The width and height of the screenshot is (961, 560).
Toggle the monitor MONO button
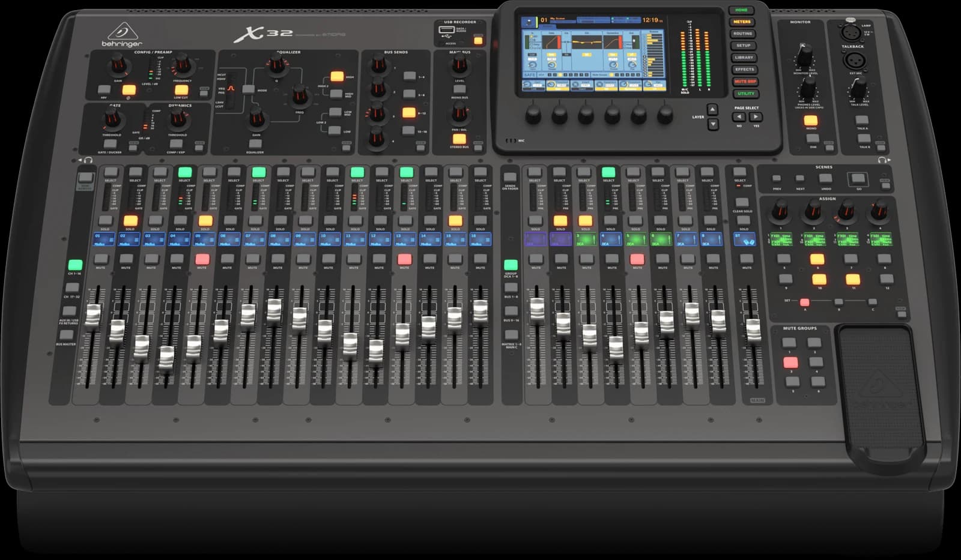(810, 120)
